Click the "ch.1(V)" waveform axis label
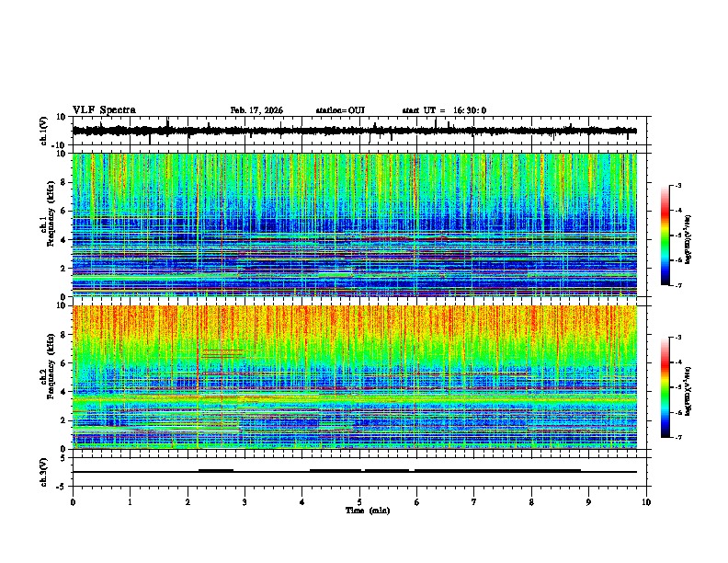Screen dimensions: 728x563 pos(44,131)
